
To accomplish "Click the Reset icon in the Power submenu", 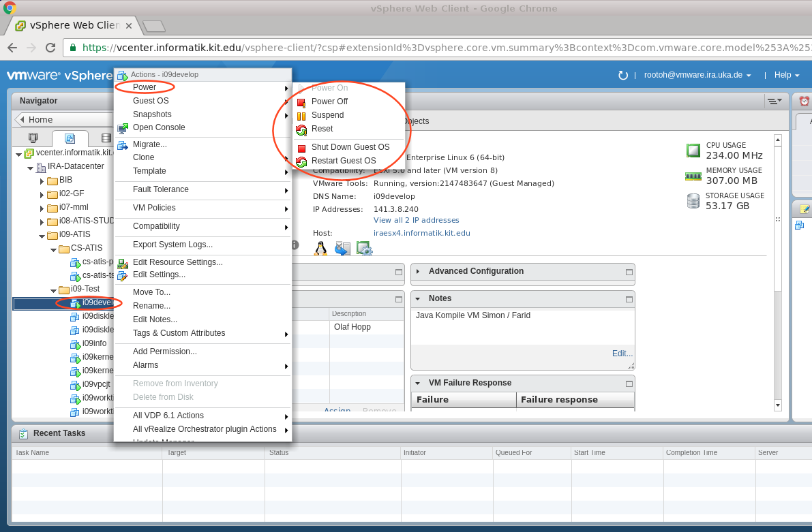I will [301, 129].
